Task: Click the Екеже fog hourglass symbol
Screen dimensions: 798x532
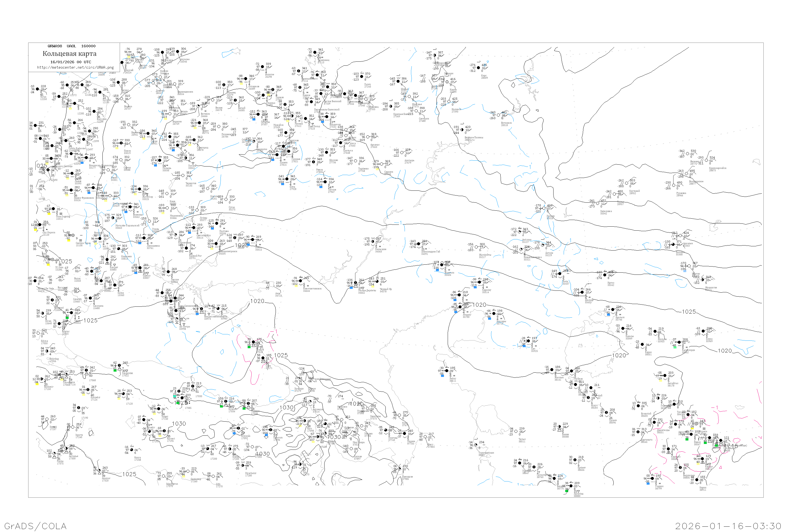Action: pyautogui.click(x=560, y=430)
